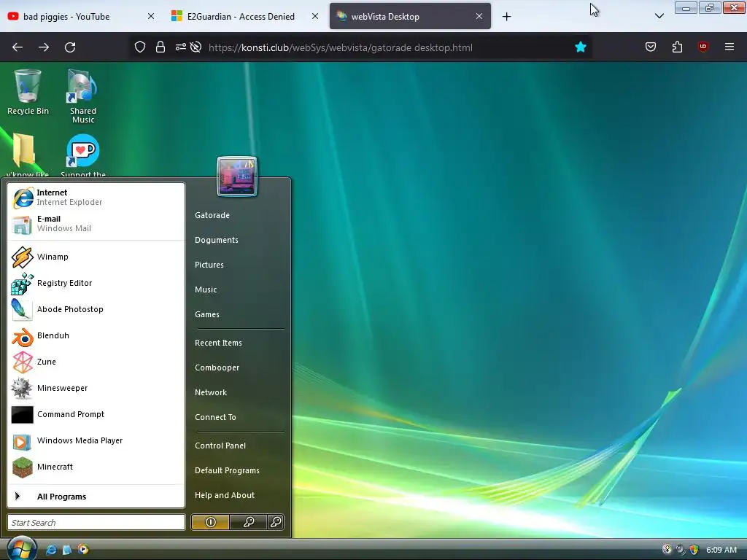Screen dimensions: 747x560
Task: Open Zune from start menu
Action: 96,362
